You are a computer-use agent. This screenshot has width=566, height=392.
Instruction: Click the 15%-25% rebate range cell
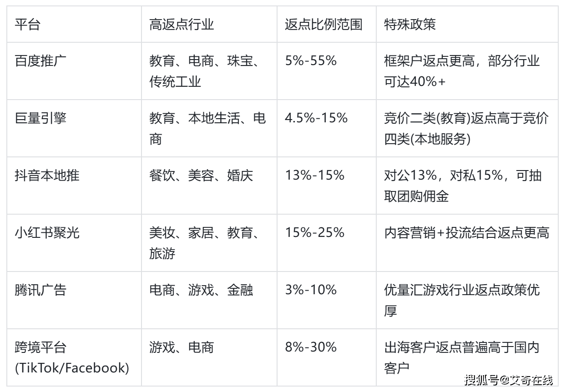coord(314,233)
